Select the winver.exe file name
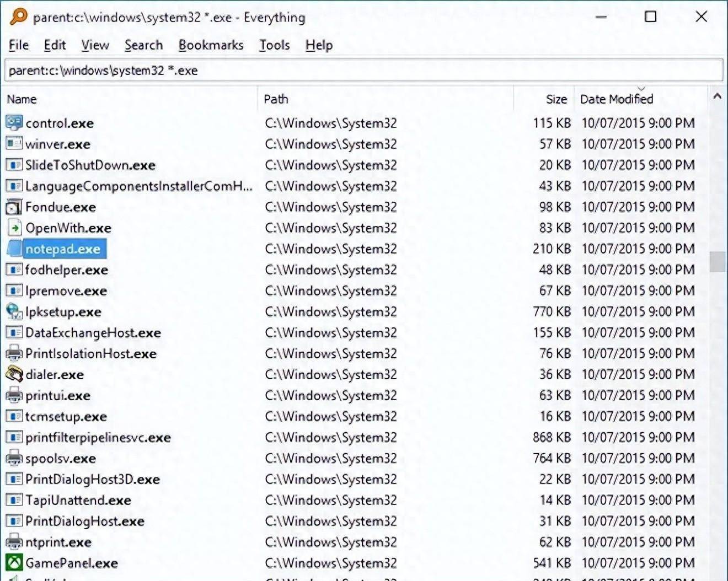 pos(58,144)
